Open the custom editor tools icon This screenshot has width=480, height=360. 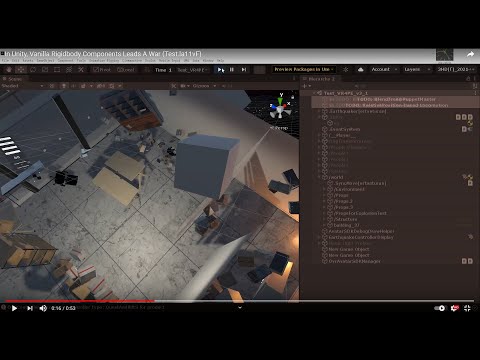81,69
